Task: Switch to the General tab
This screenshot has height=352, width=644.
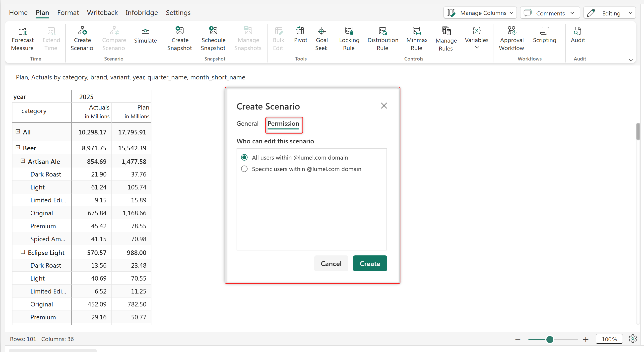Action: (247, 123)
